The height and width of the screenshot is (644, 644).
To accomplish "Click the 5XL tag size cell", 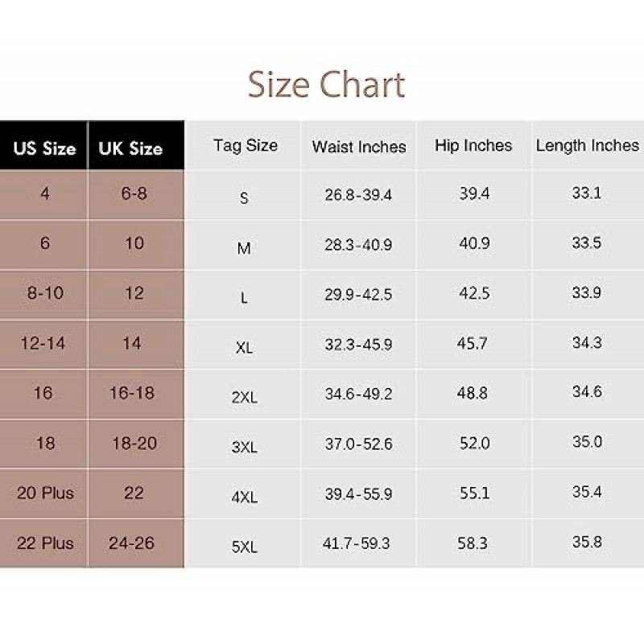I will 243,544.
